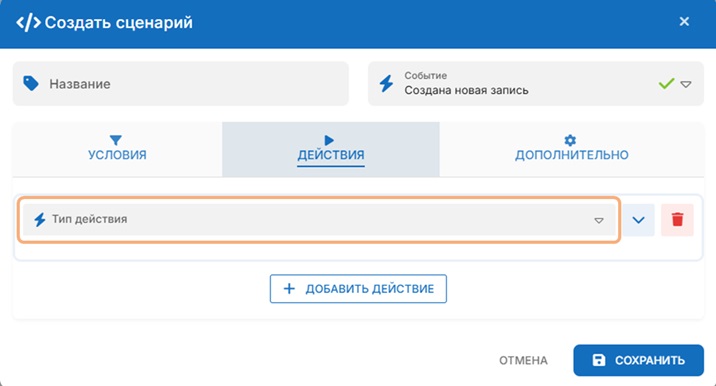Click the green checkmark in Событие field
Viewport: 716px width, 386px height.
click(x=666, y=84)
